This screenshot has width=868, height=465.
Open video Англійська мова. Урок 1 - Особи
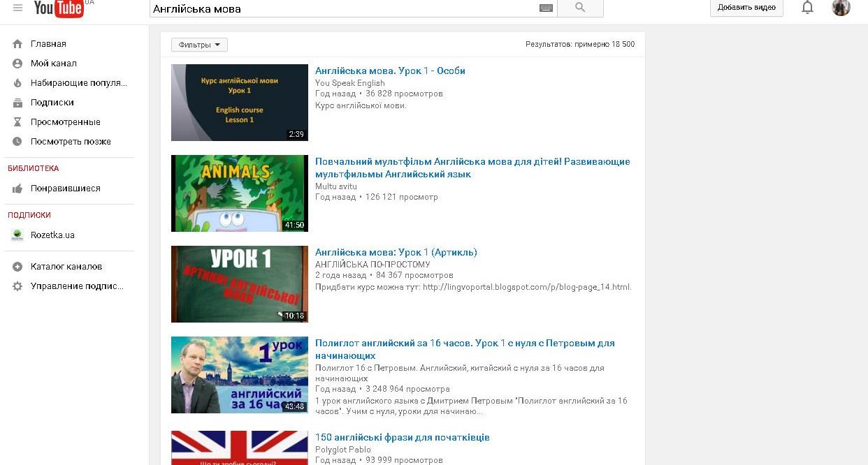click(x=390, y=71)
